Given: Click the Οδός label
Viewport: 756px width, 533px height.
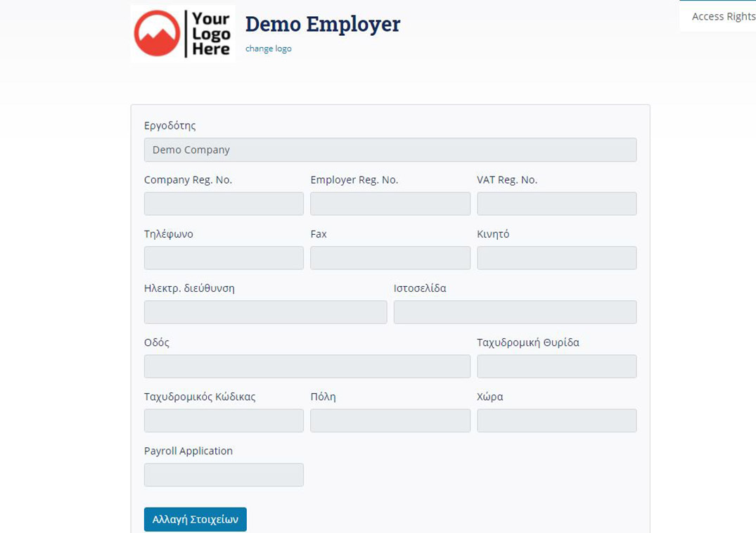Looking at the screenshot, I should pyautogui.click(x=157, y=342).
